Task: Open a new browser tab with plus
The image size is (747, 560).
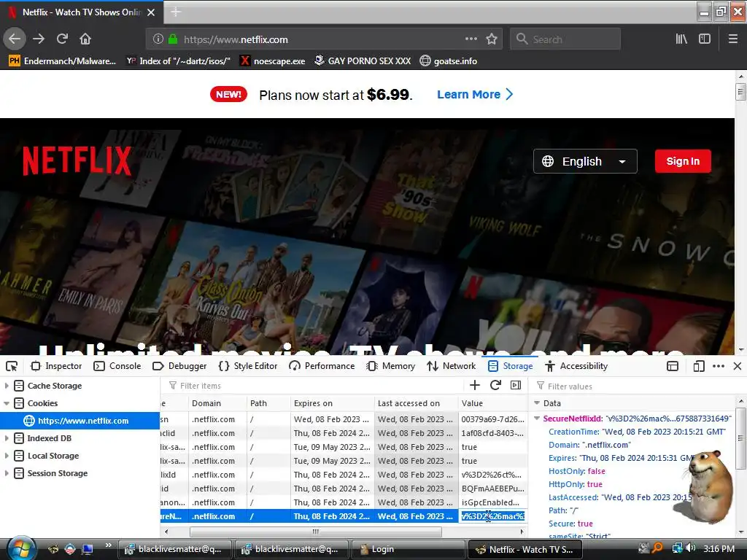Action: pyautogui.click(x=175, y=12)
